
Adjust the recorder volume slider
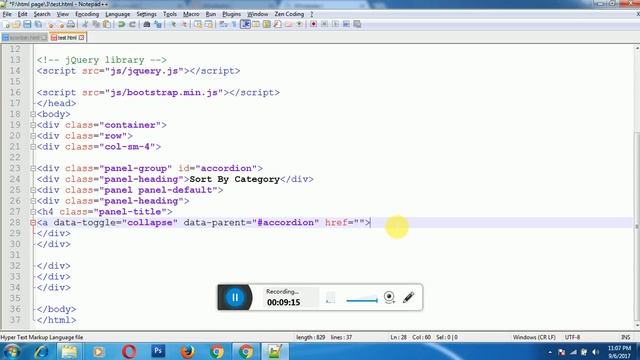point(362,300)
